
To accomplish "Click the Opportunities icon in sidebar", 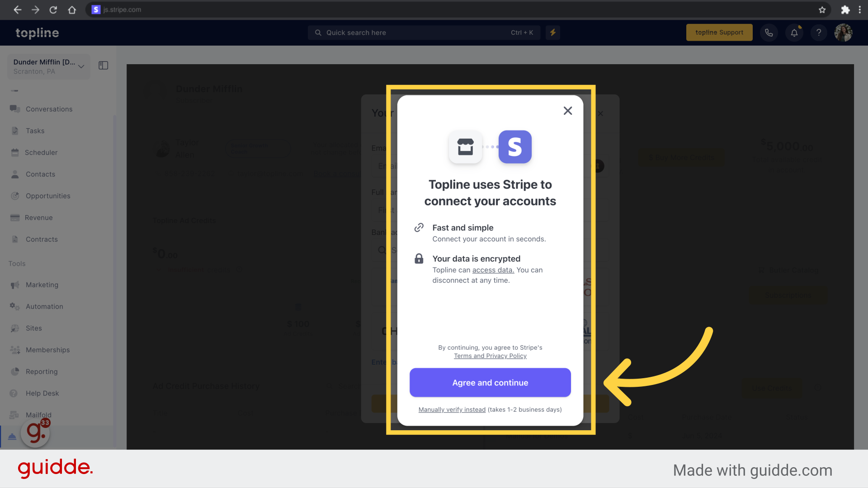I will 15,196.
